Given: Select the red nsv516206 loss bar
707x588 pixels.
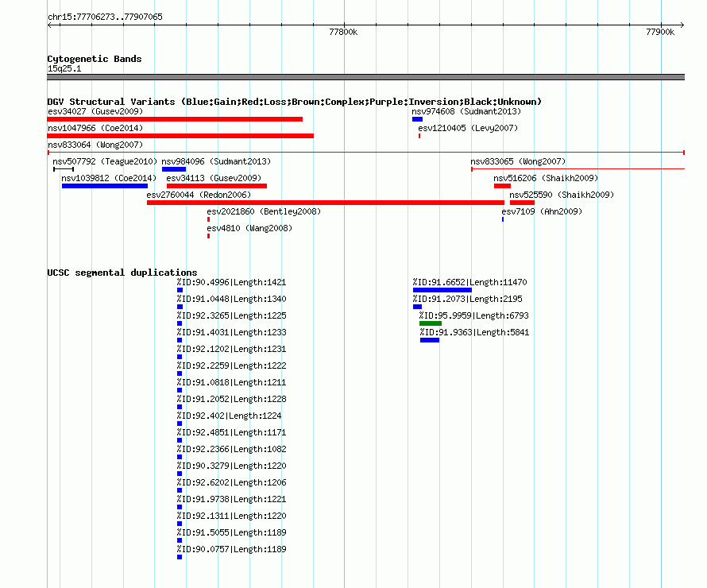Looking at the screenshot, I should click(x=502, y=186).
